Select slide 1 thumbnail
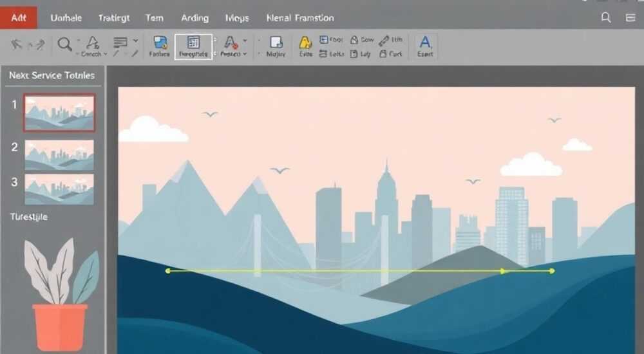Viewport: 644px width, 354px height. (x=59, y=113)
